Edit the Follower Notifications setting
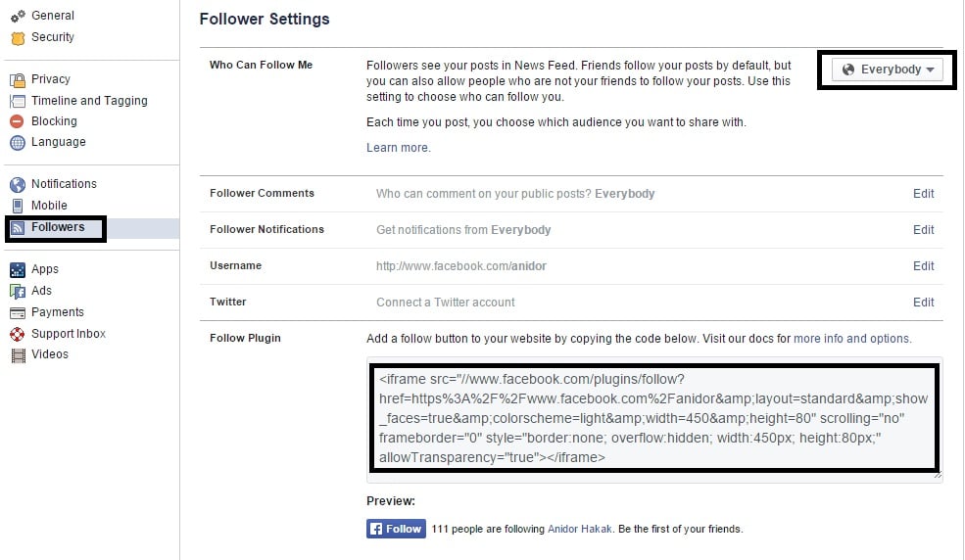This screenshot has height=560, width=965. (923, 230)
